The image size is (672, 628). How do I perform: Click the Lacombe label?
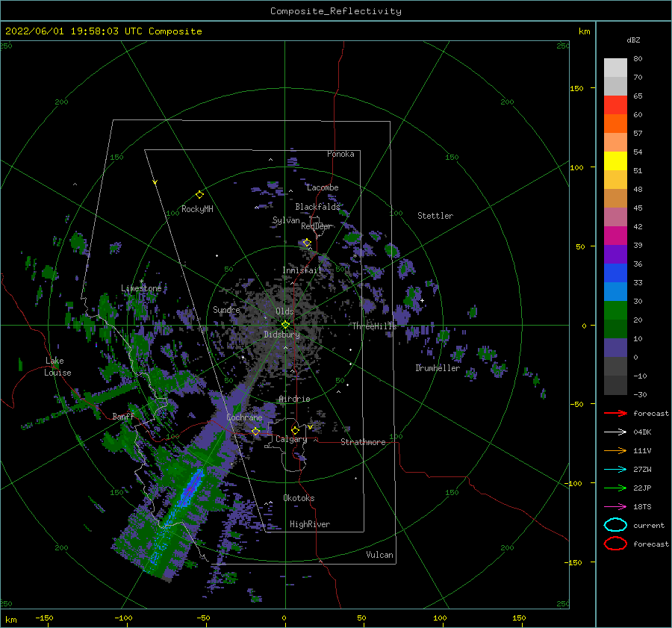tap(323, 187)
